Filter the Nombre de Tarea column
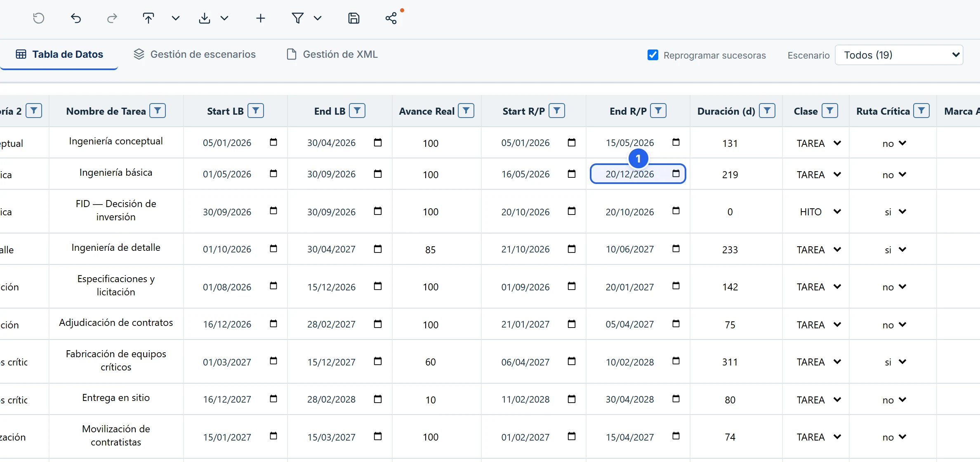The width and height of the screenshot is (980, 462). 158,111
